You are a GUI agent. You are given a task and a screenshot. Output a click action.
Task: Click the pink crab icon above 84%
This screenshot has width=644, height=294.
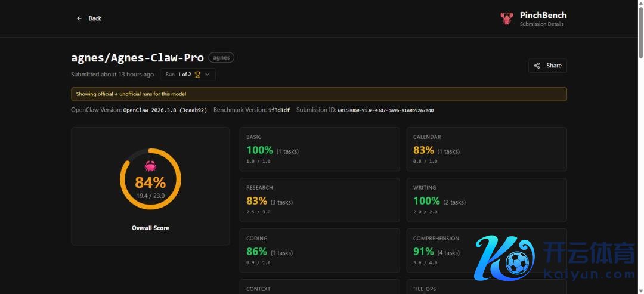pos(150,166)
